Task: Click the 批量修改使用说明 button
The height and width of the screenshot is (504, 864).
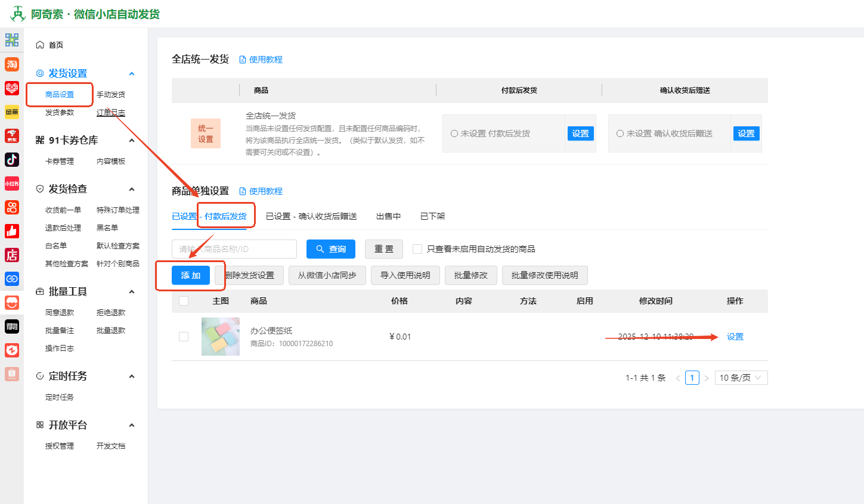Action: click(545, 275)
